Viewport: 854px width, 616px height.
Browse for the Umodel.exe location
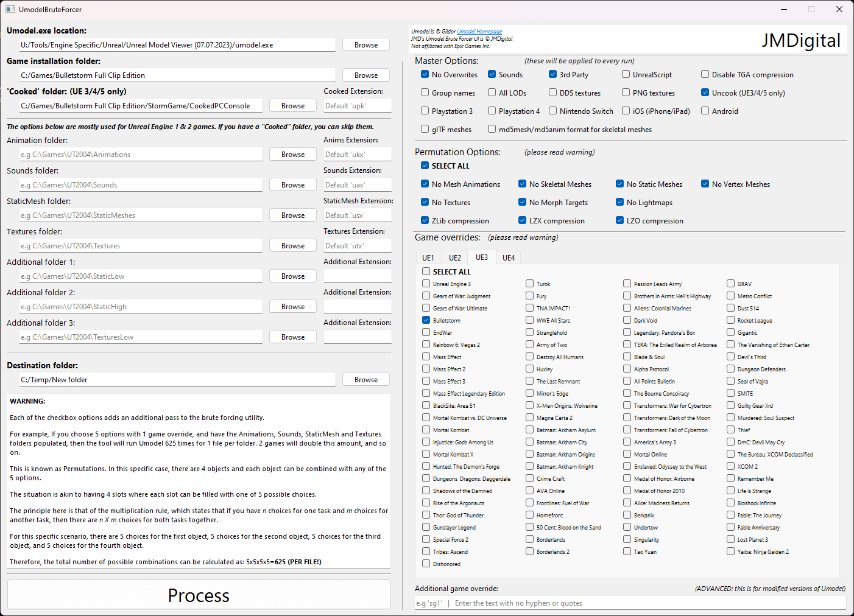pyautogui.click(x=365, y=44)
